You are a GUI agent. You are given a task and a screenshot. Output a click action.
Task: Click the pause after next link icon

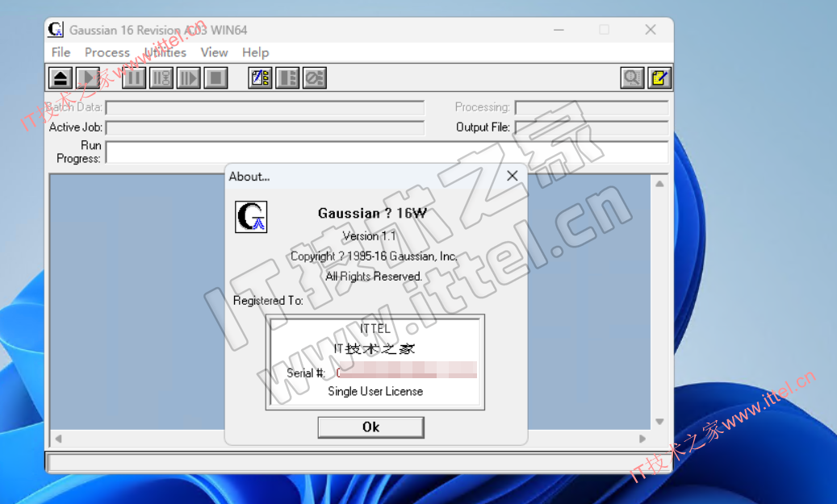(161, 78)
